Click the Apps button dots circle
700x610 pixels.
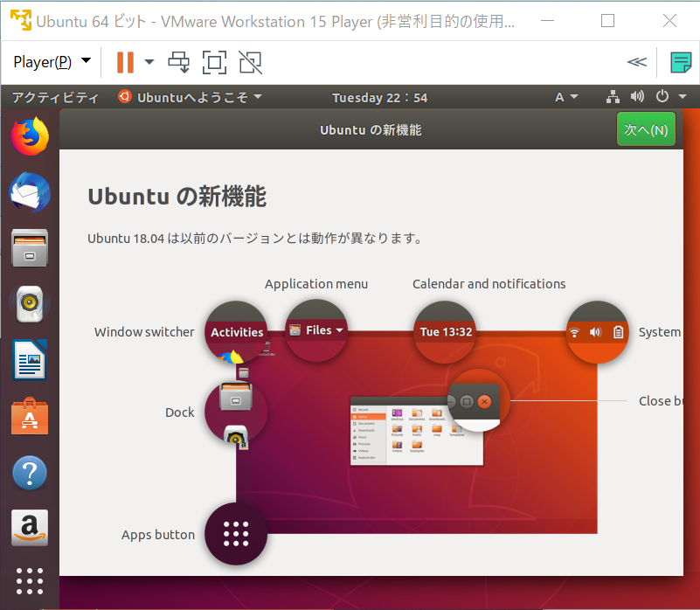coord(236,534)
